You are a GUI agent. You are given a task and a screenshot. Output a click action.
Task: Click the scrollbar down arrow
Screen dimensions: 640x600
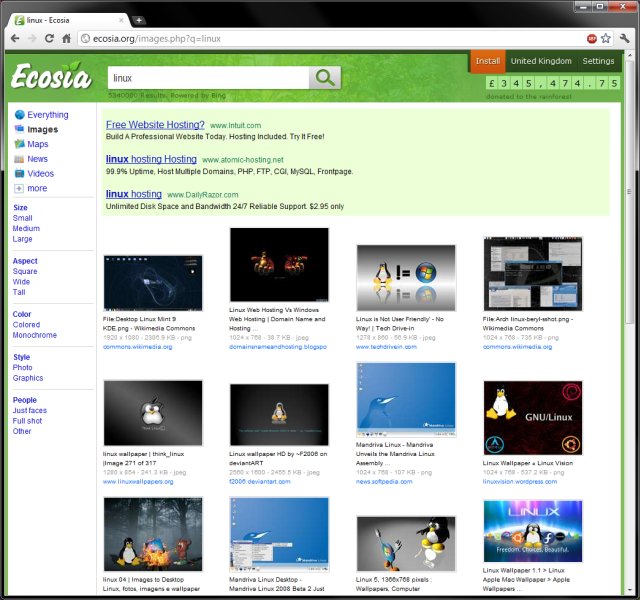pyautogui.click(x=629, y=591)
